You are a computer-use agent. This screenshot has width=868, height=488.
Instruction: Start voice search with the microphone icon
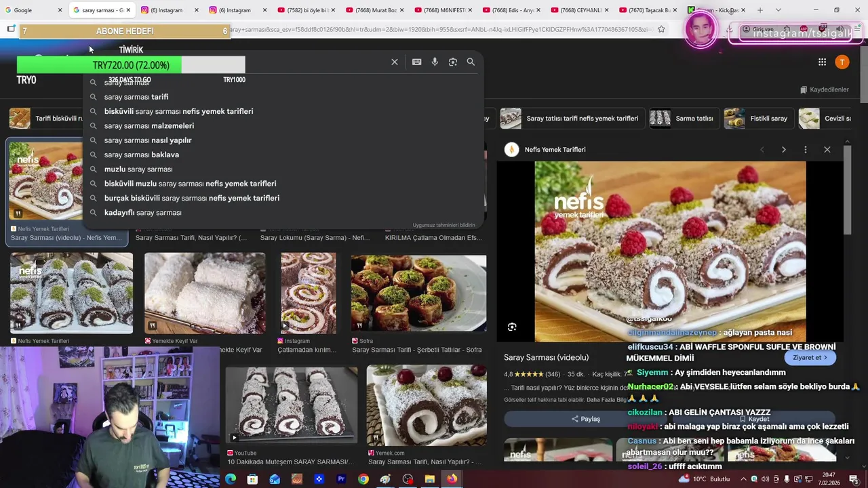point(435,62)
